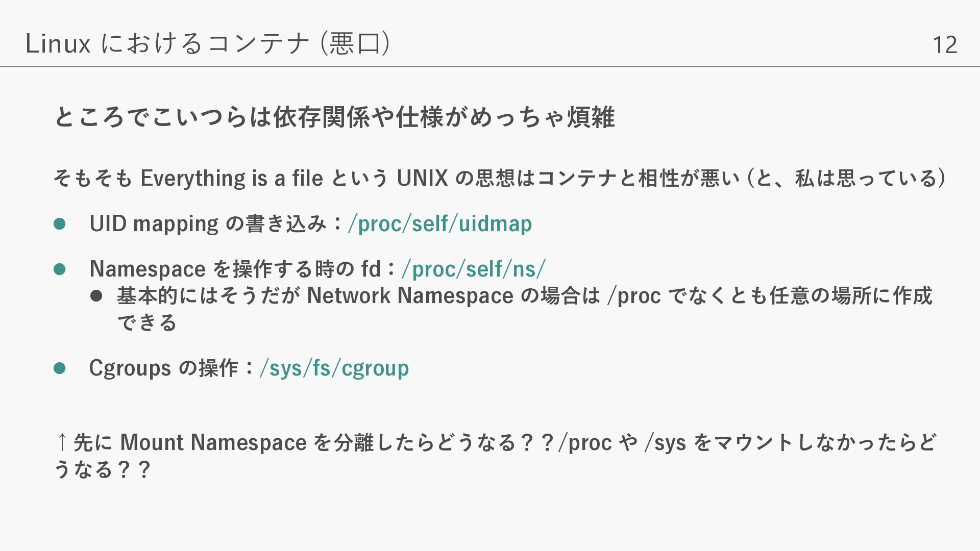Click the slide title "Linux におけるコンテナ (悪口)"
The width and height of the screenshot is (980, 551).
(x=208, y=43)
